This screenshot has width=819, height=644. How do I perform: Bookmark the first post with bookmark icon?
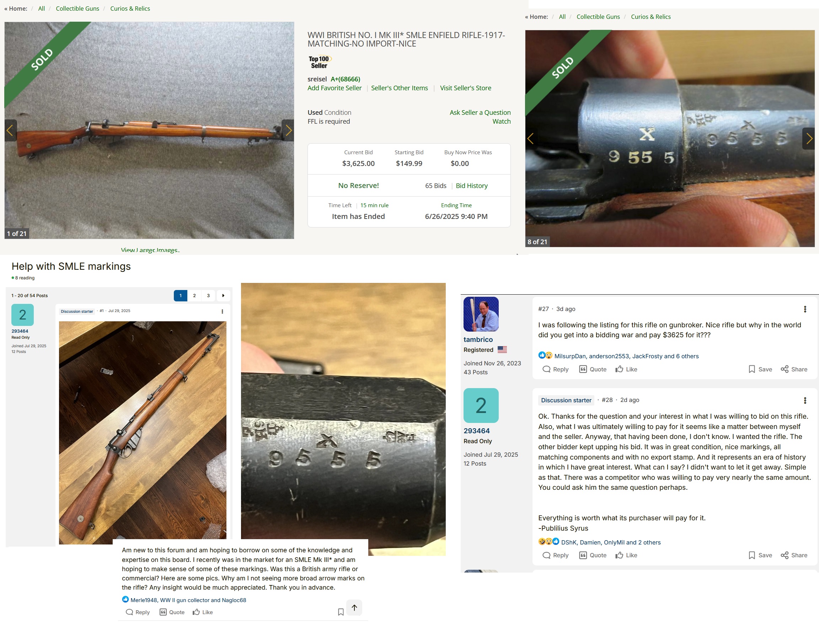pos(341,612)
